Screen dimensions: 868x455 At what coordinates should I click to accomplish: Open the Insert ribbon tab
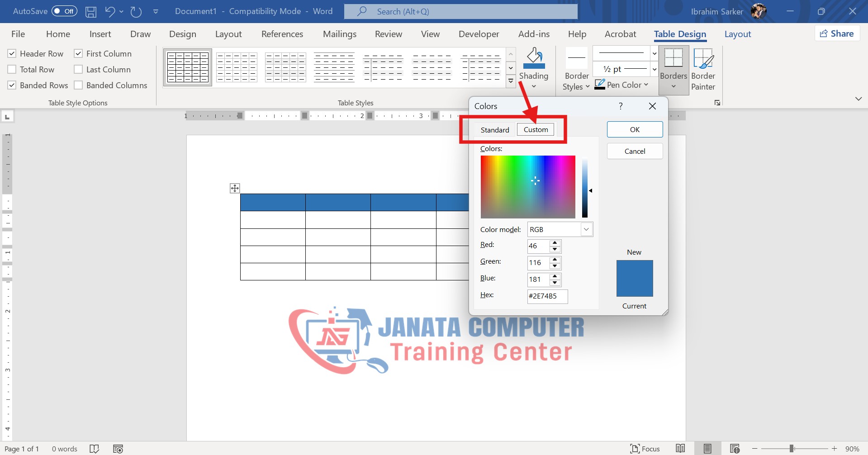(x=100, y=34)
